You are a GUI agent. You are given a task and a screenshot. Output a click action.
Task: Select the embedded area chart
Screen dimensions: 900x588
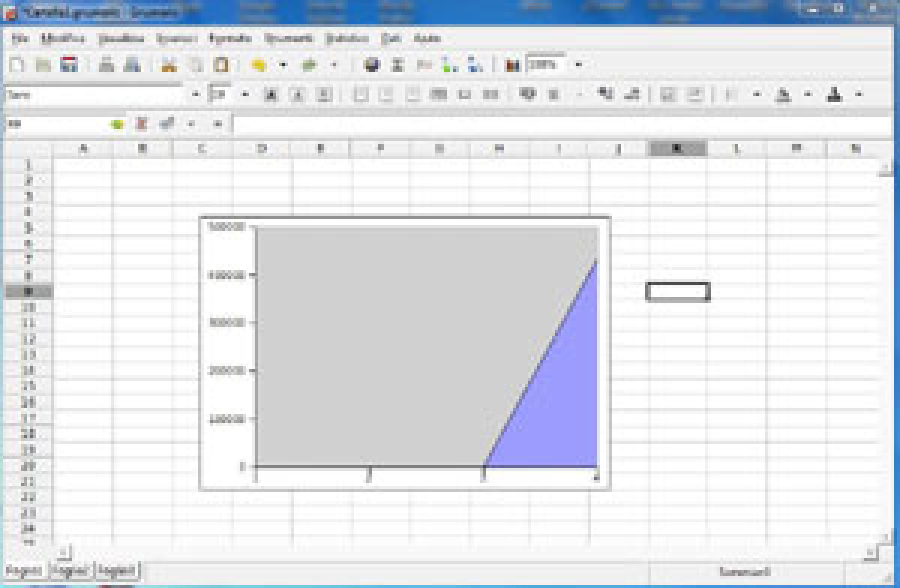[x=405, y=353]
